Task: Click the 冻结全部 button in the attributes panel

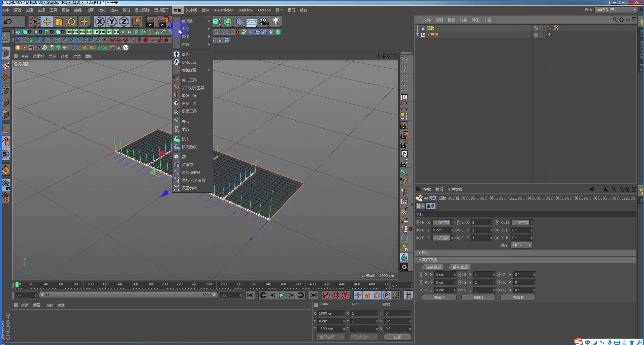Action: tap(433, 267)
